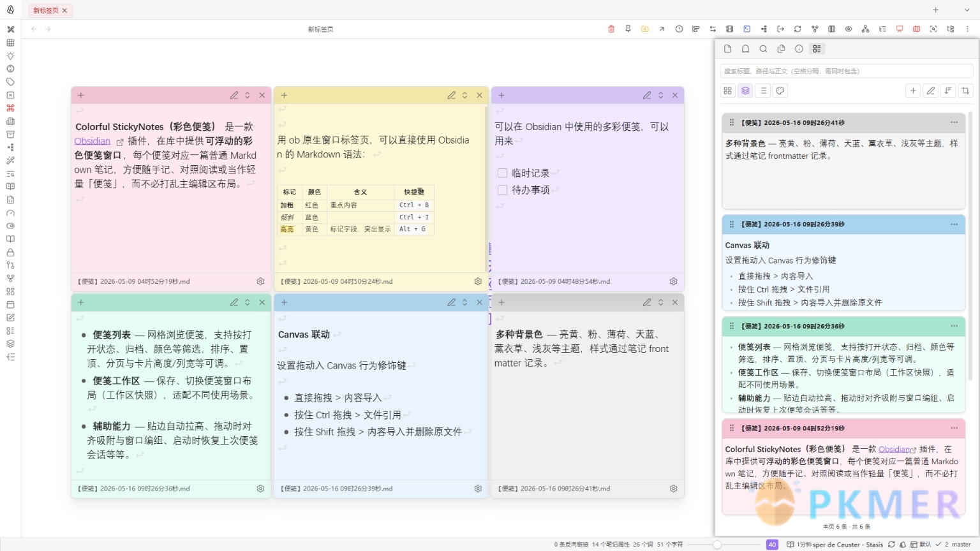The height and width of the screenshot is (551, 980).
Task: Open the Obsidian link in side panel pink card
Action: 894,449
